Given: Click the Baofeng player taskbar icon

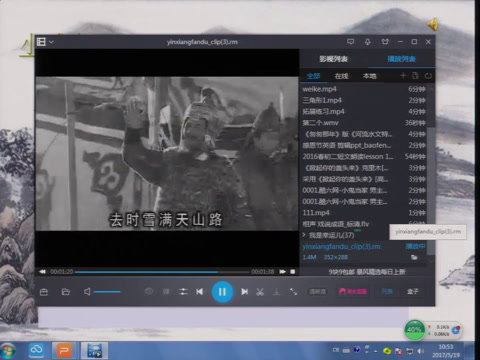Looking at the screenshot, I should pyautogui.click(x=95, y=351).
